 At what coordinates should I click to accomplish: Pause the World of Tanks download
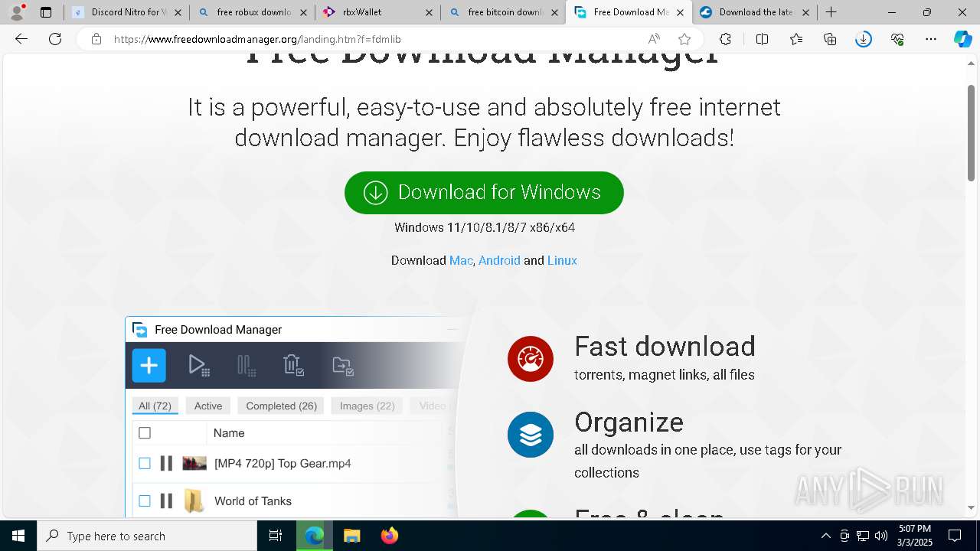coord(166,501)
